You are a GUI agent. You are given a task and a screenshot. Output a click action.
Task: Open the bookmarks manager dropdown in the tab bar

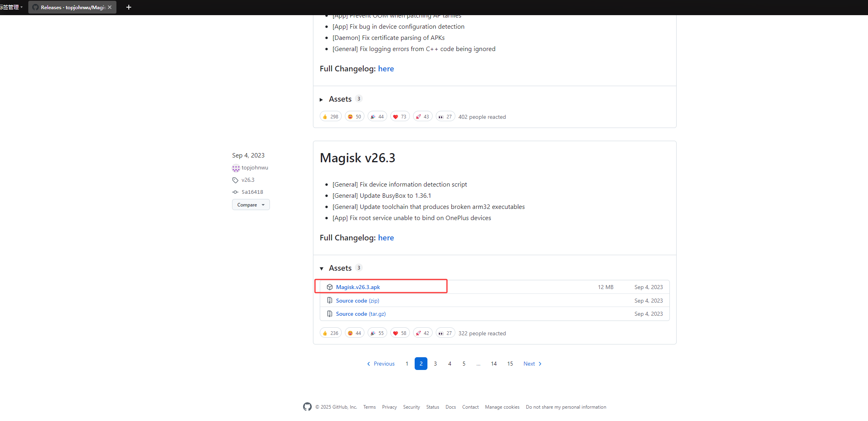12,7
